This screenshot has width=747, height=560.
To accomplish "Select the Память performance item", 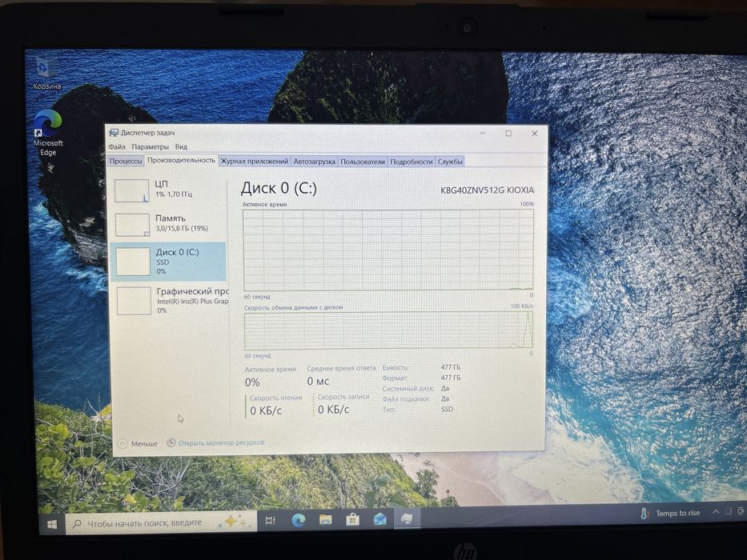I will click(x=169, y=224).
